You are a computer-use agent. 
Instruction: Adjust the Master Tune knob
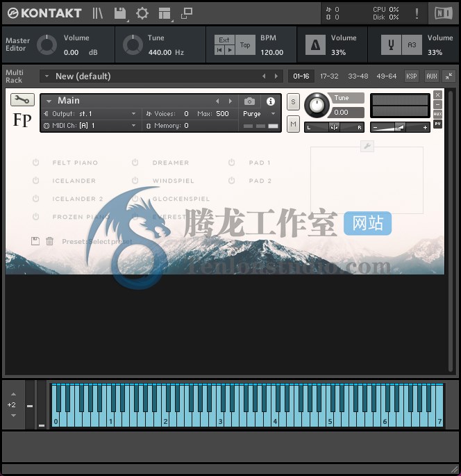[133, 45]
